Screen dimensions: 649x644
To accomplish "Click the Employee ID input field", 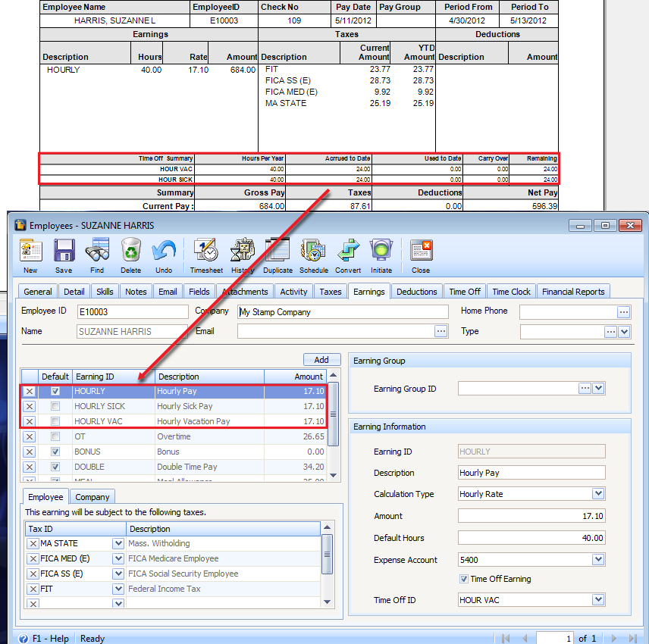I will tap(133, 312).
